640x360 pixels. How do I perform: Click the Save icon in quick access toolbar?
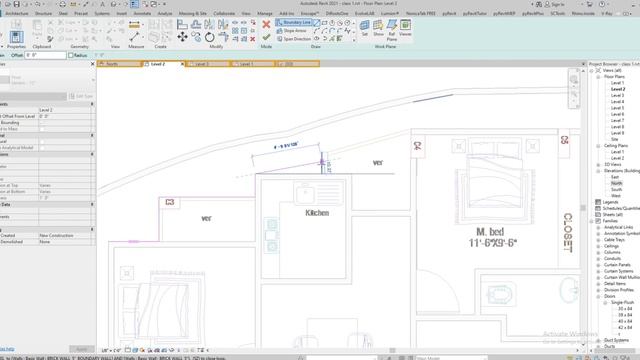[x=17, y=4]
